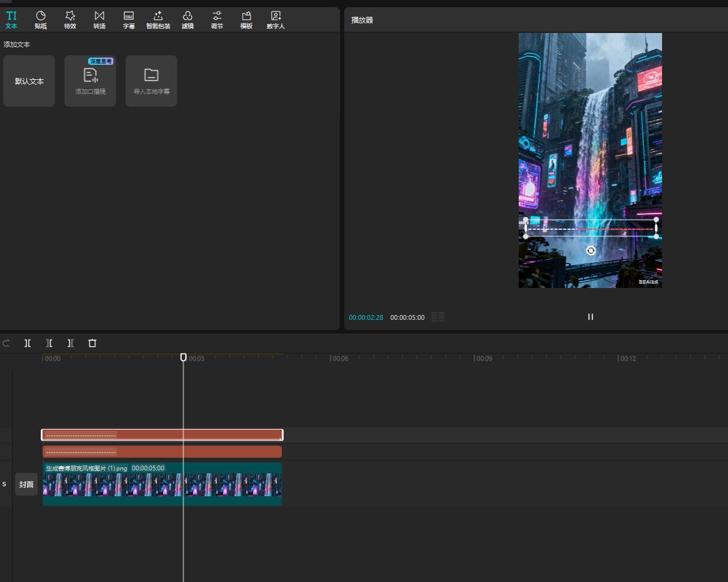Switch to the 转场 transitions tab

point(100,20)
